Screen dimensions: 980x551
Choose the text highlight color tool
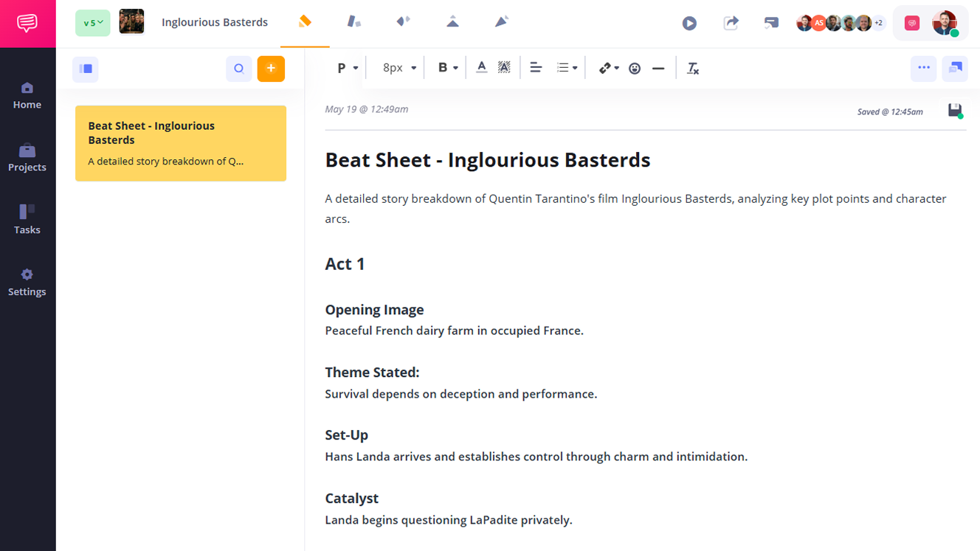click(x=504, y=68)
